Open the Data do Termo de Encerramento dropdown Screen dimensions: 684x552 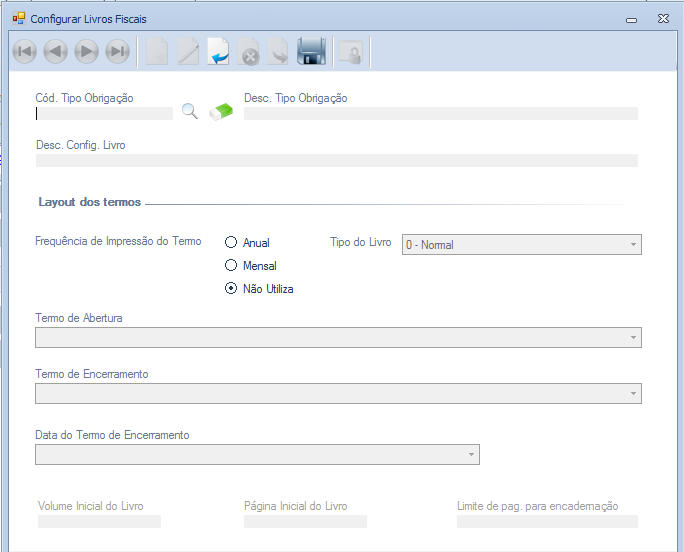pyautogui.click(x=257, y=455)
